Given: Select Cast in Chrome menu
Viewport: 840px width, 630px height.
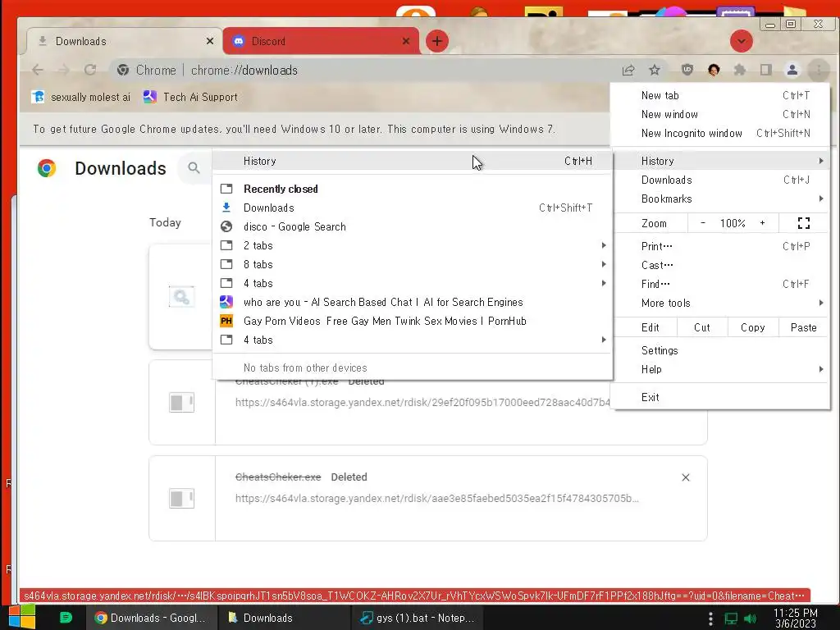Looking at the screenshot, I should click(x=720, y=265).
